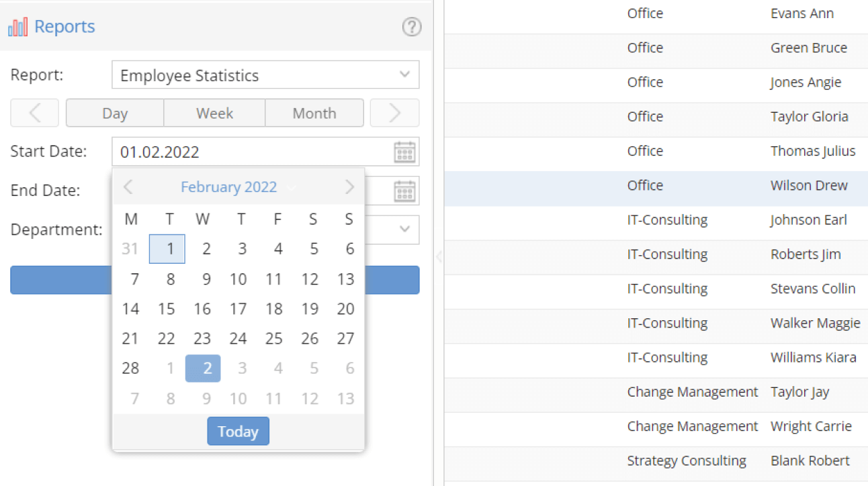Open Start Date calendar icon
This screenshot has height=486, width=868.
pyautogui.click(x=404, y=152)
